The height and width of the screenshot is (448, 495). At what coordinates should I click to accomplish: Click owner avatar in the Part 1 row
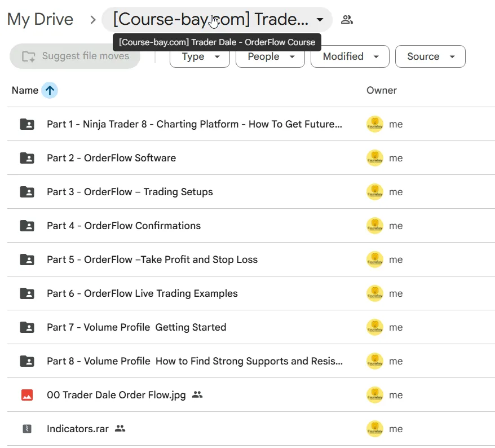point(375,124)
